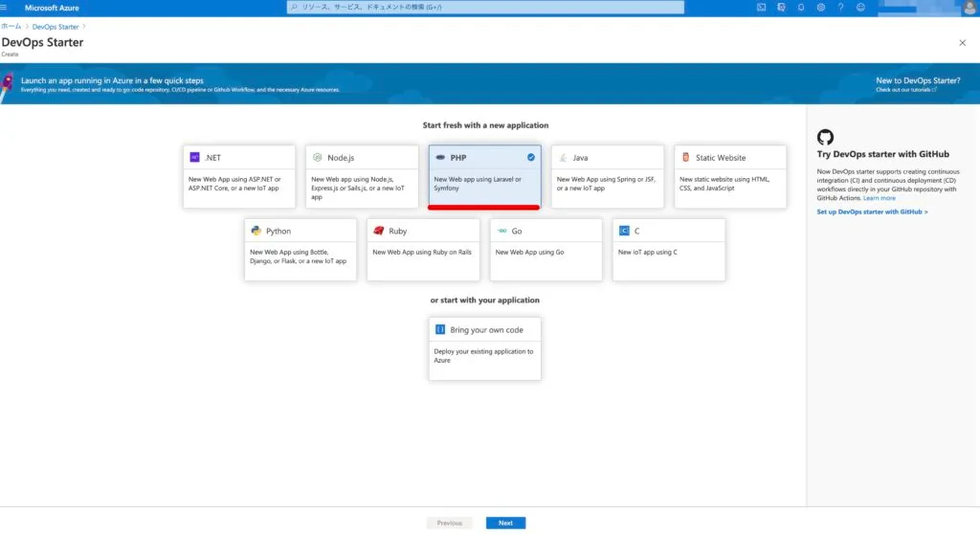Open Set up DevOps starter with GitHub link
This screenshot has width=980, height=534.
[x=872, y=212]
